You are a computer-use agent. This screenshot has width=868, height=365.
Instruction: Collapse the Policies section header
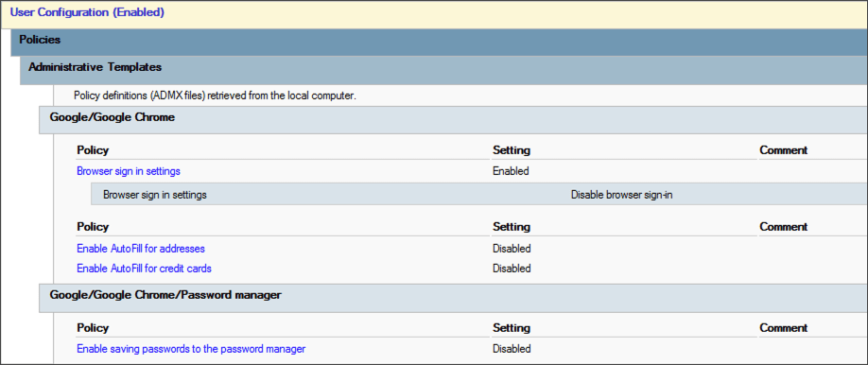[x=439, y=42]
